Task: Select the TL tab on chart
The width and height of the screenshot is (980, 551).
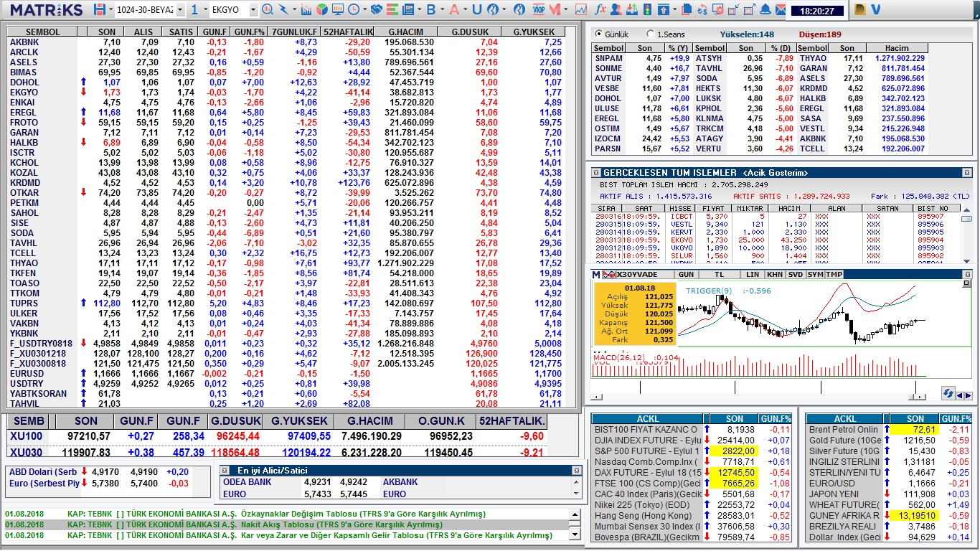Action: tap(720, 275)
